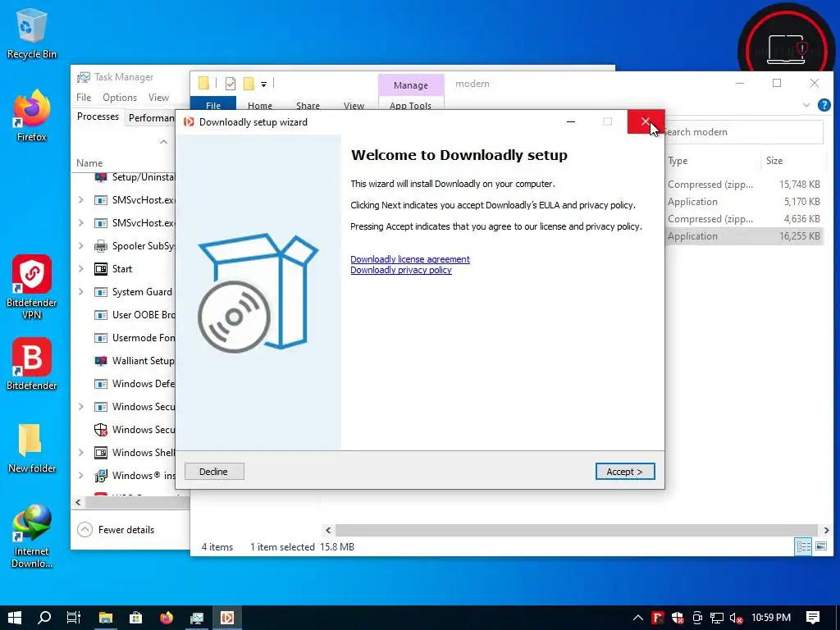
Task: Click the clock showing 10:59 PM
Action: click(771, 618)
